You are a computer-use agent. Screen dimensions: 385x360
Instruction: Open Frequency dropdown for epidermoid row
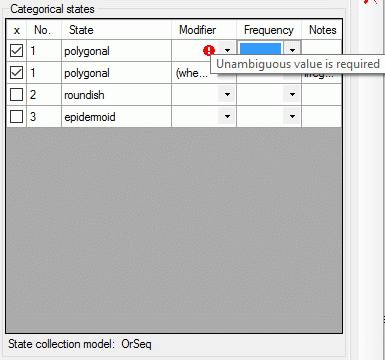[x=292, y=117]
